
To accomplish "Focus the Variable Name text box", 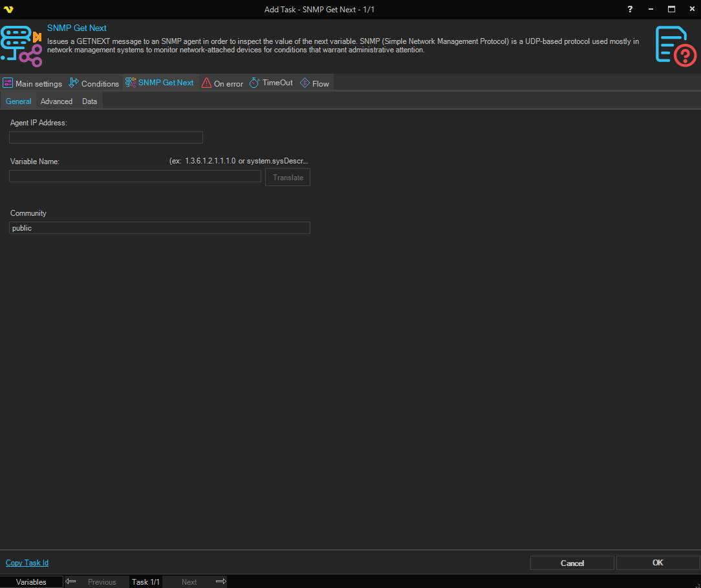I will 135,176.
